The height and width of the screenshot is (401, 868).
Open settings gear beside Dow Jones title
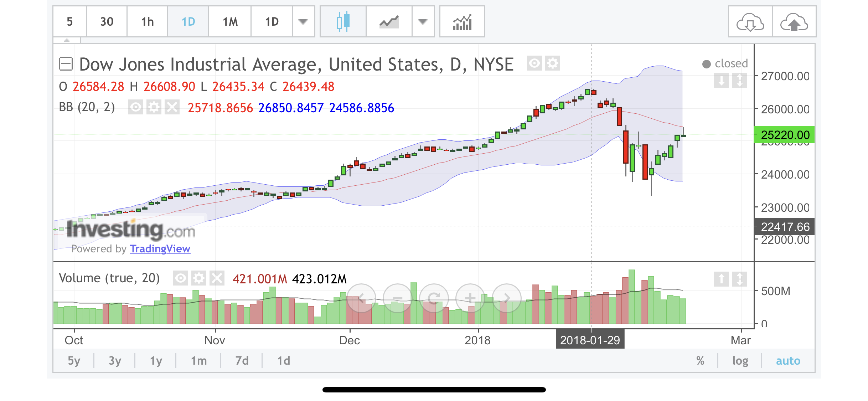pos(553,64)
